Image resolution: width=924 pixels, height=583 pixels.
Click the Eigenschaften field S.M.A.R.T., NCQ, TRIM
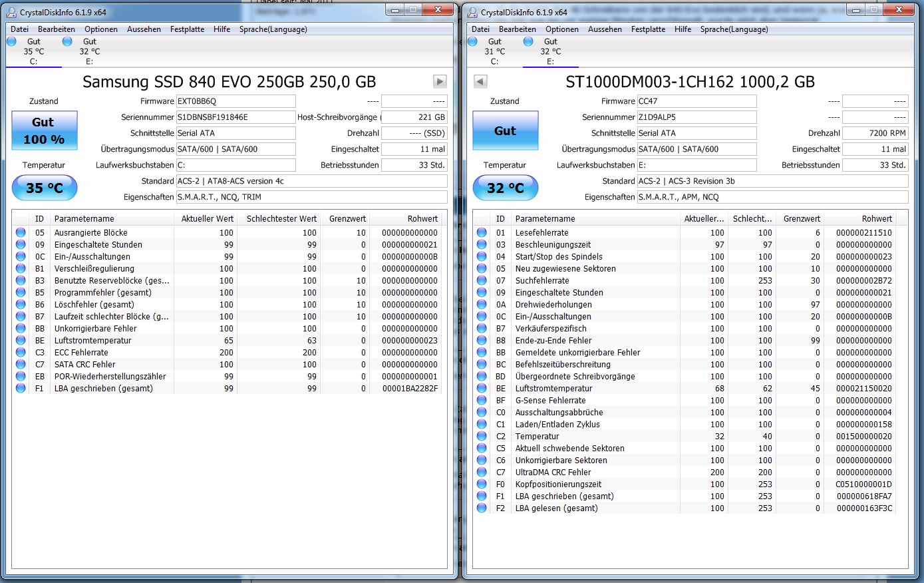click(x=311, y=197)
